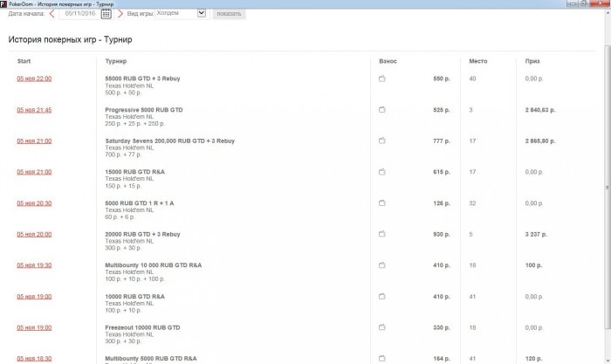611x364 pixels.
Task: Click buy-in icon for Saturday Sevens row
Action: (x=382, y=141)
